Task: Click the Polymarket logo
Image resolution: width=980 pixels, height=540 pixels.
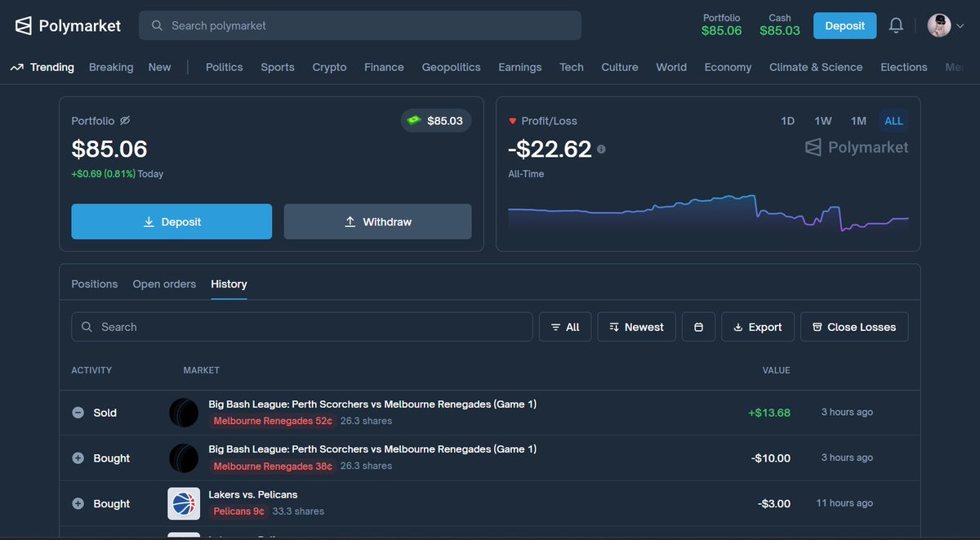Action: [x=68, y=25]
